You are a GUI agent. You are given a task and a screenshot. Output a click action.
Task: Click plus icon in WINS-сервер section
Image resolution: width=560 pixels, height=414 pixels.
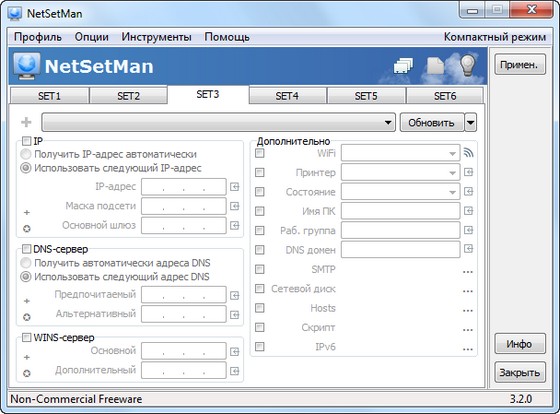pyautogui.click(x=27, y=357)
